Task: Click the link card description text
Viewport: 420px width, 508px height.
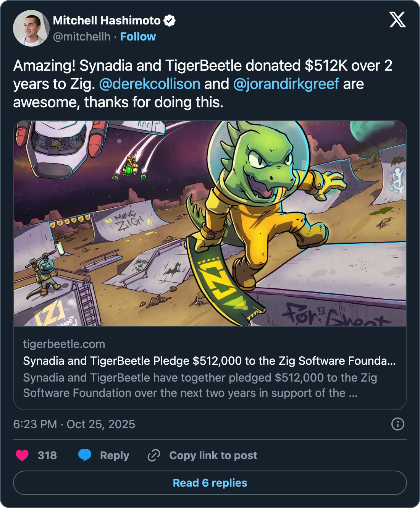Action: (x=200, y=385)
